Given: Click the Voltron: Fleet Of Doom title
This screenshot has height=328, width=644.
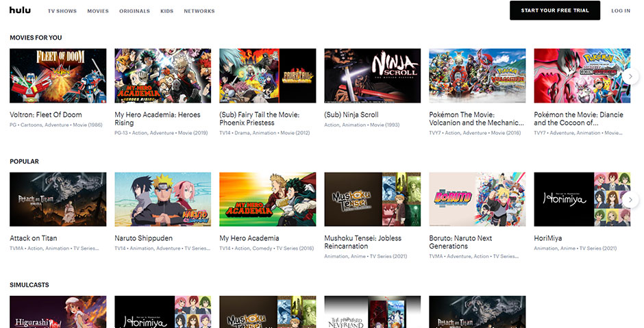Looking at the screenshot, I should coord(46,114).
